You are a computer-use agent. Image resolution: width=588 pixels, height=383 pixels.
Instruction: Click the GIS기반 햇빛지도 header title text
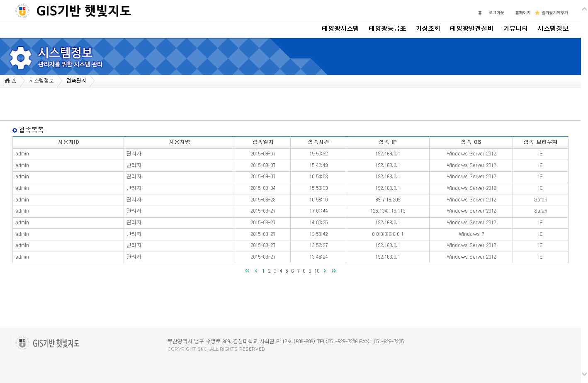tap(84, 11)
